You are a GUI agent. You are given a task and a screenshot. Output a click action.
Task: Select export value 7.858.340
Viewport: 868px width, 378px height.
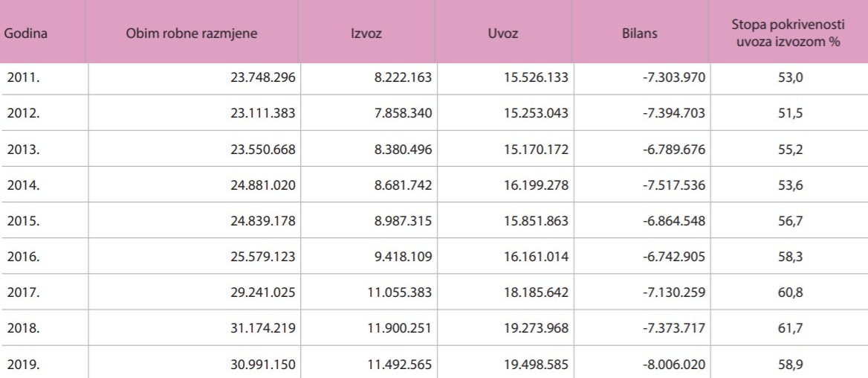[x=403, y=114]
